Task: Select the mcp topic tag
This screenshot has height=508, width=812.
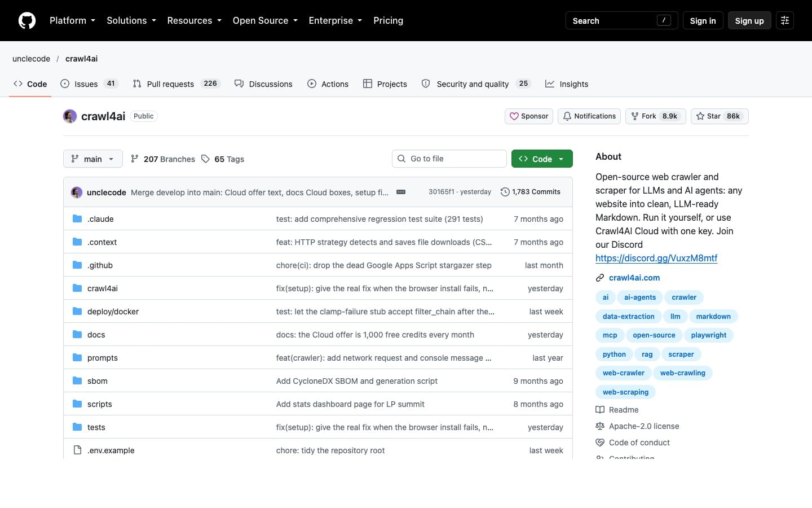Action: point(610,335)
